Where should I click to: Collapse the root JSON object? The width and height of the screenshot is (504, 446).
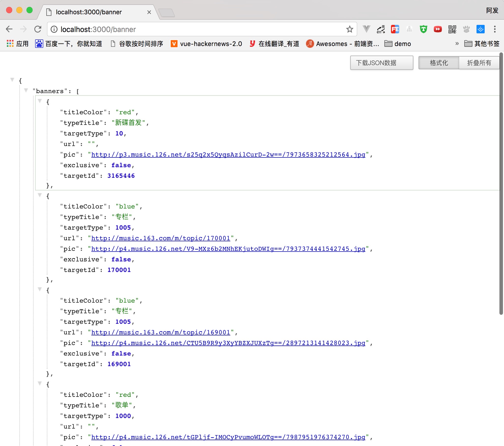[x=12, y=80]
